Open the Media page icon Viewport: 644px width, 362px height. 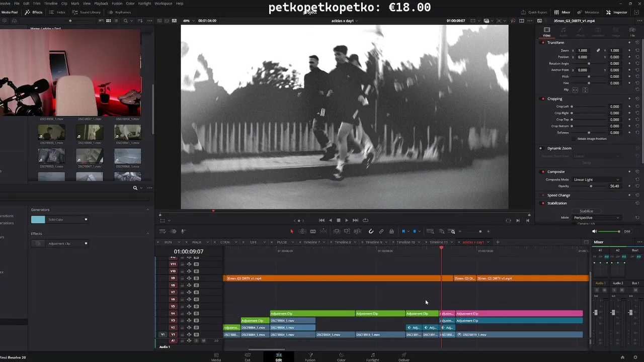click(216, 357)
